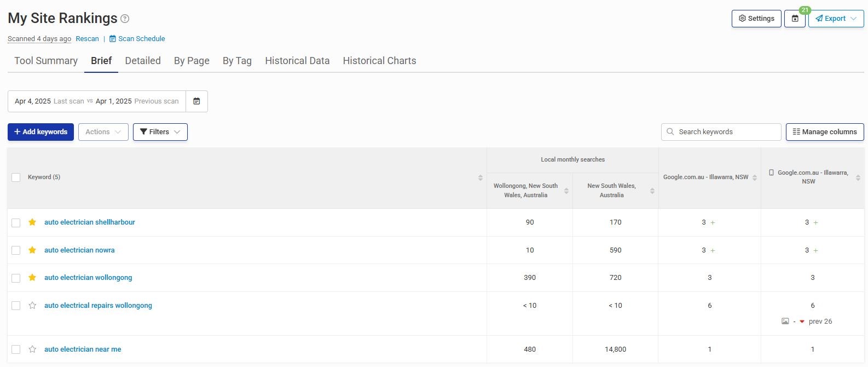Open the Filters dropdown
The image size is (868, 367).
point(160,132)
